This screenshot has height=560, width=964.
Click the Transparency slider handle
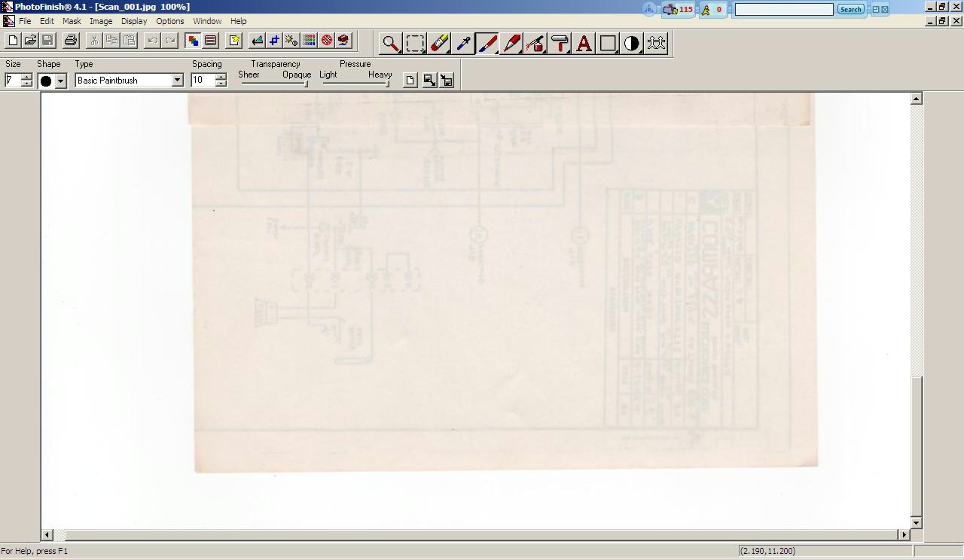[x=306, y=83]
